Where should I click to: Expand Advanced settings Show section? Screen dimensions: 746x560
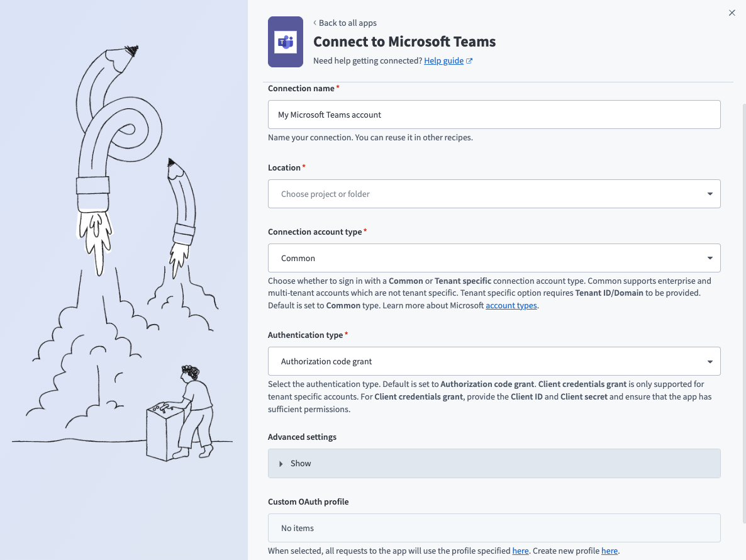tap(494, 463)
